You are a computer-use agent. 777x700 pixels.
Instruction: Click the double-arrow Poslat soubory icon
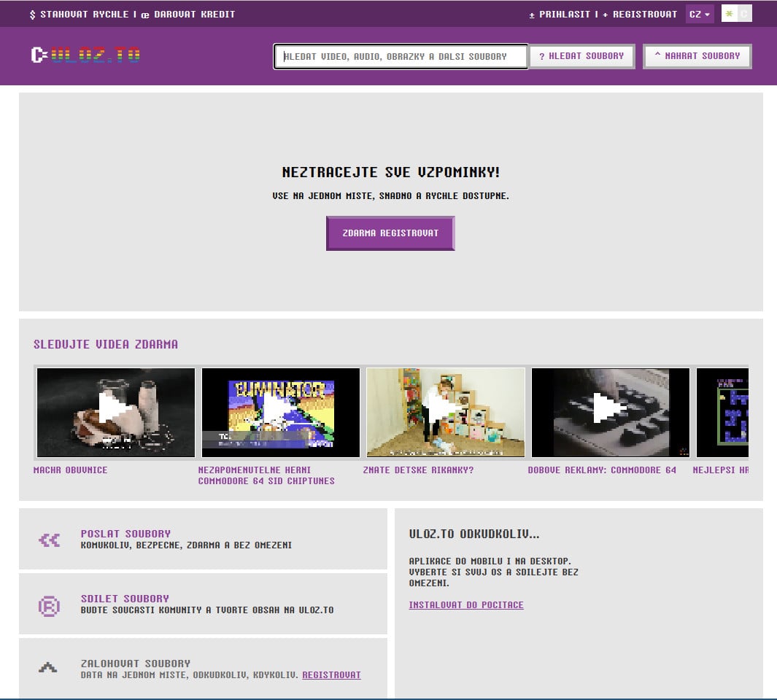pos(49,540)
